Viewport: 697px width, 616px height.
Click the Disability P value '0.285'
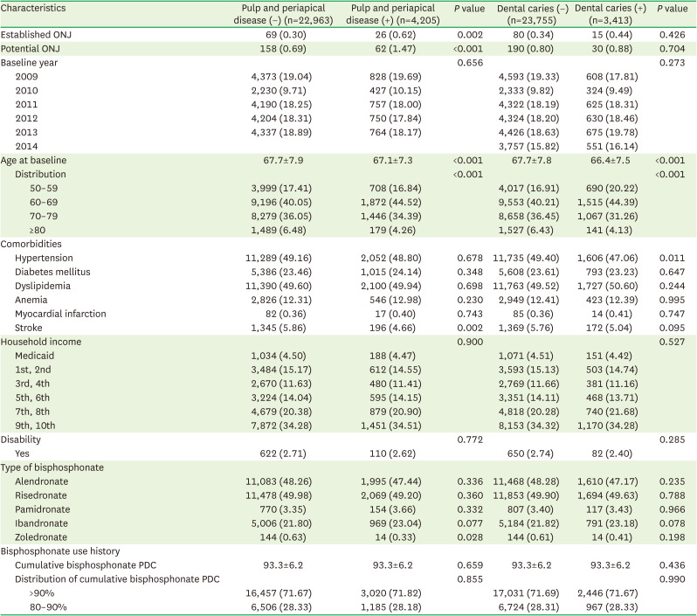(673, 440)
